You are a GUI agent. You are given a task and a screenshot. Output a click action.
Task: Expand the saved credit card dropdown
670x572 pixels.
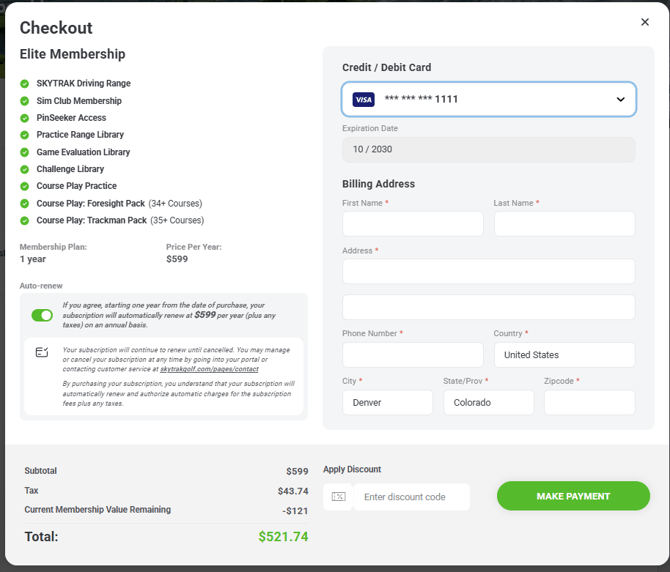[620, 100]
